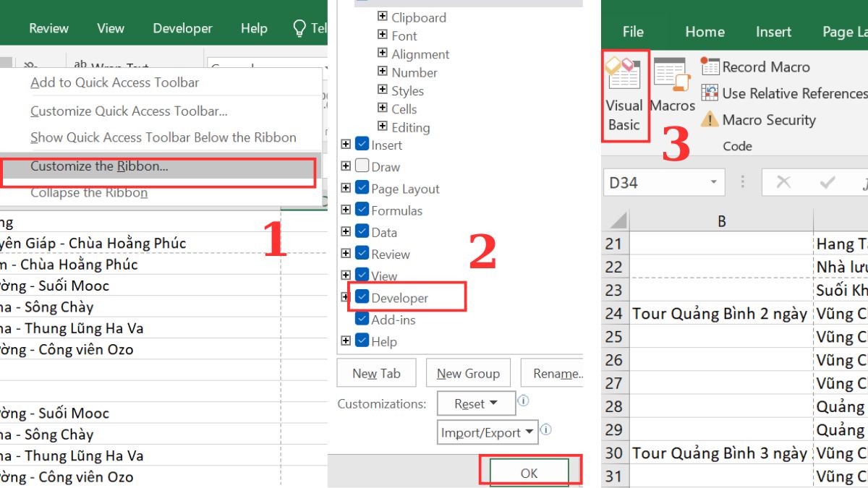
Task: Uncheck the Insert tab checkbox
Action: coord(362,144)
